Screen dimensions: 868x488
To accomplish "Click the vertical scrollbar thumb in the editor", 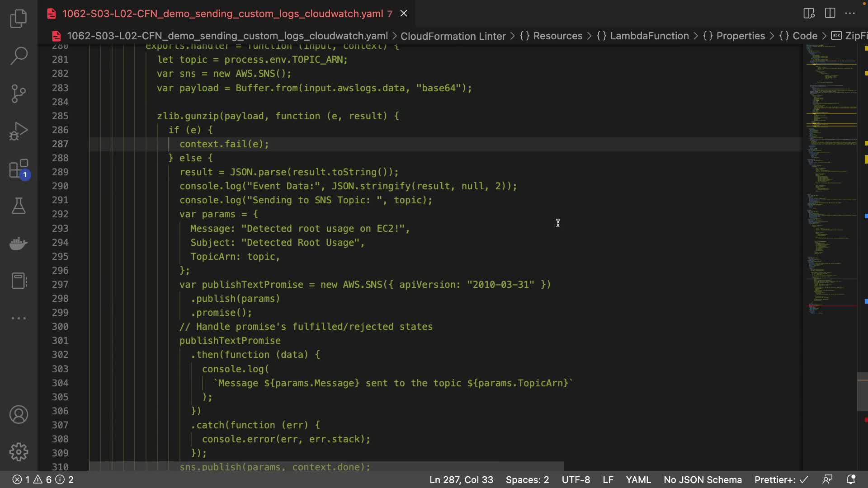I will (862, 392).
